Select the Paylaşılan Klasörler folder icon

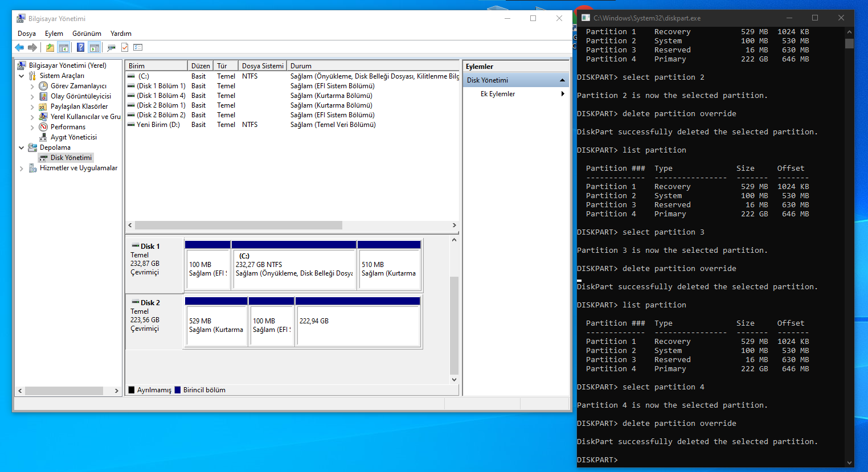(43, 106)
